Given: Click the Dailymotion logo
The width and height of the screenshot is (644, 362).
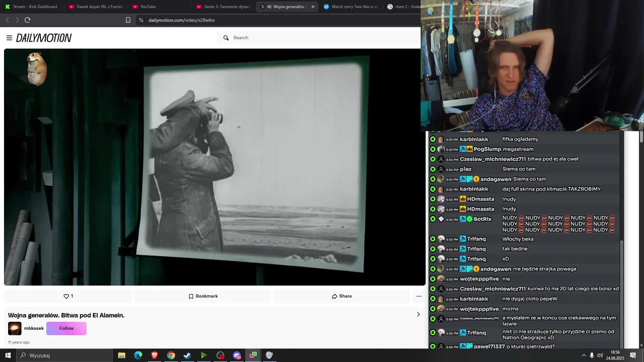Looking at the screenshot, I should click(44, 38).
